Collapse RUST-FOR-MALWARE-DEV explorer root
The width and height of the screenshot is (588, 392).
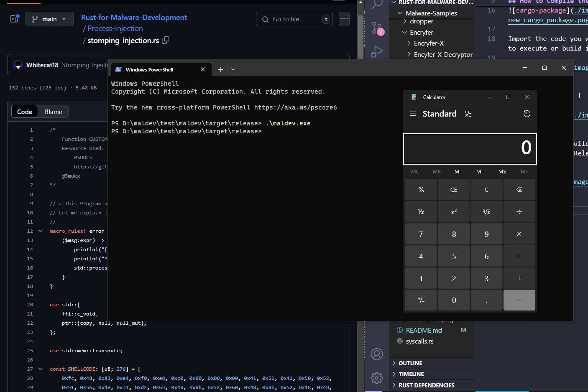tap(432, 3)
